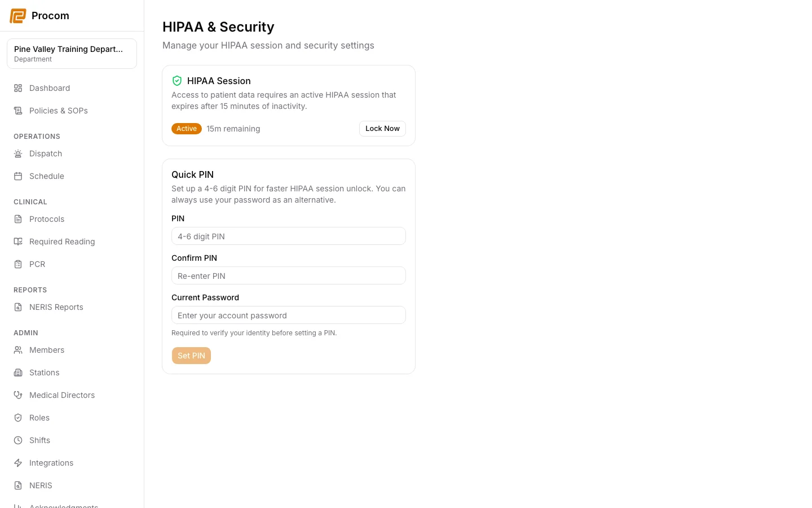The height and width of the screenshot is (508, 812).
Task: Click the Current Password input field
Action: pyautogui.click(x=289, y=315)
